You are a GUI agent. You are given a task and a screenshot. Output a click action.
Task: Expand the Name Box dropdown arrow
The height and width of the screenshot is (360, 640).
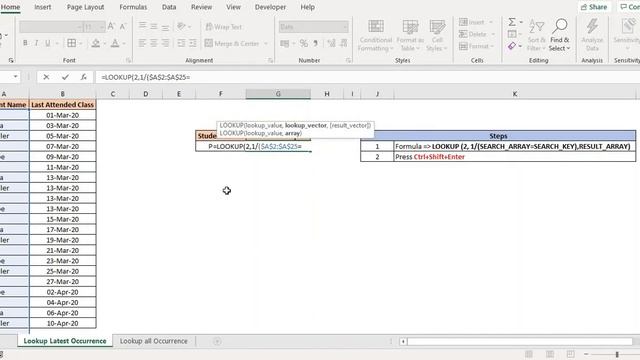(16, 77)
